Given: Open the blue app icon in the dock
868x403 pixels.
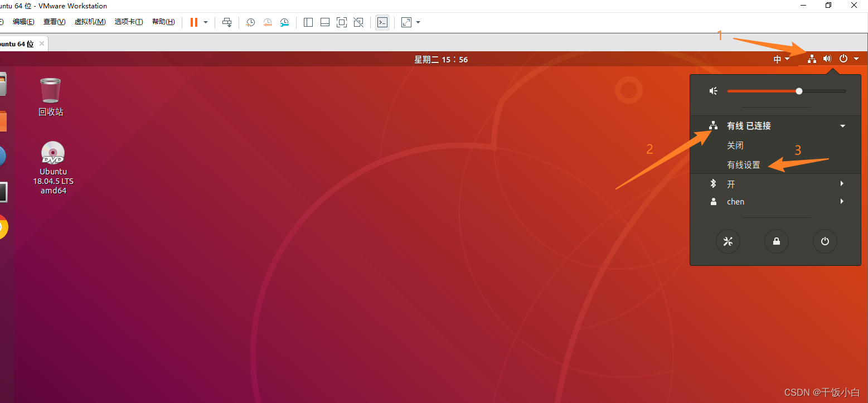Looking at the screenshot, I should point(2,157).
